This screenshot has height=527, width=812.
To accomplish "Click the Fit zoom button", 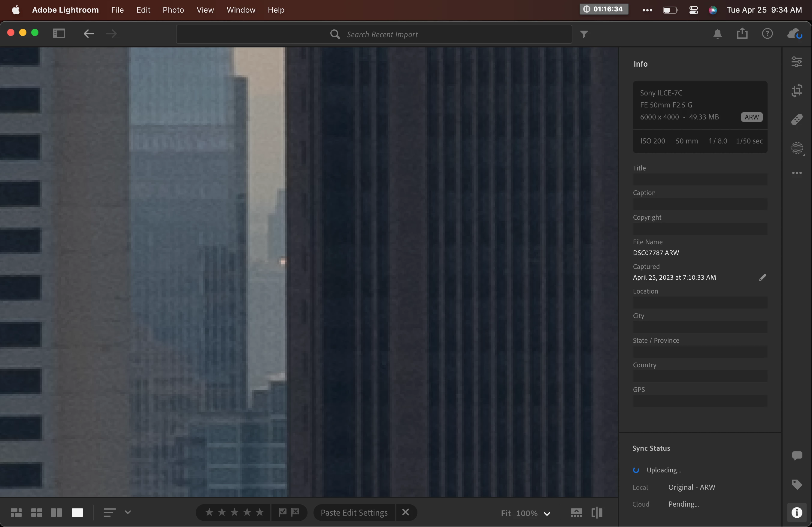I will point(505,513).
